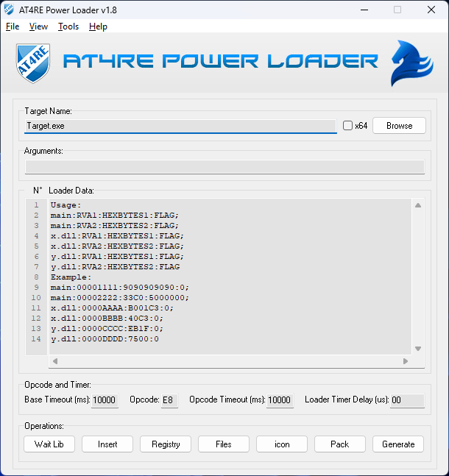The height and width of the screenshot is (476, 449).
Task: Open the File menu
Action: 13,26
